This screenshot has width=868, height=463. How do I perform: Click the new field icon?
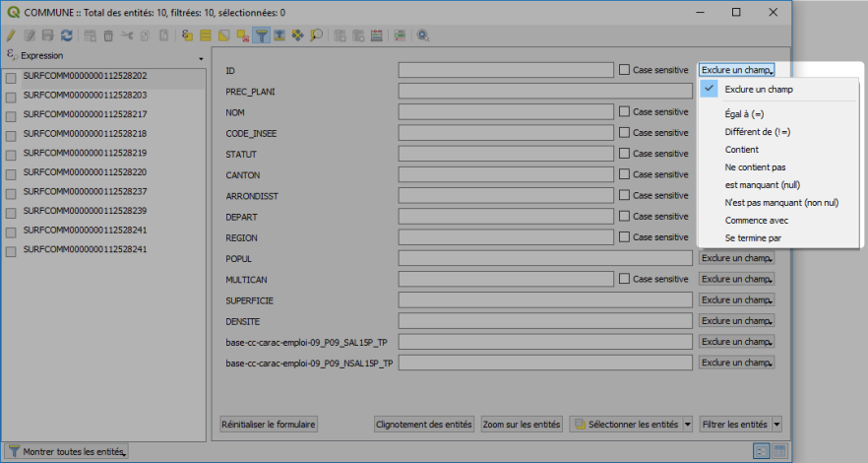coord(340,36)
